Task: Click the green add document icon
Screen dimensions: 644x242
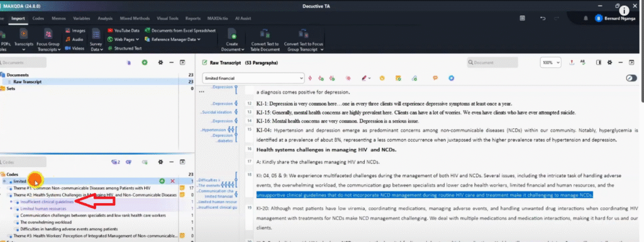Action: pyautogui.click(x=145, y=63)
